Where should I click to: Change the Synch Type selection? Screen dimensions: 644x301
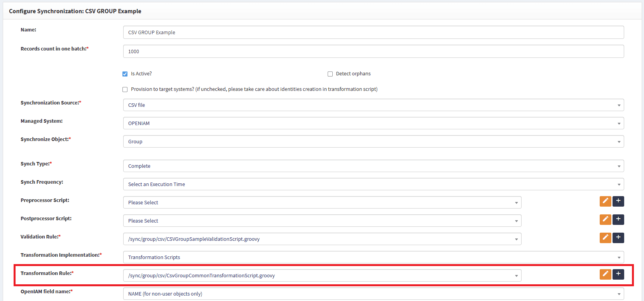click(373, 166)
